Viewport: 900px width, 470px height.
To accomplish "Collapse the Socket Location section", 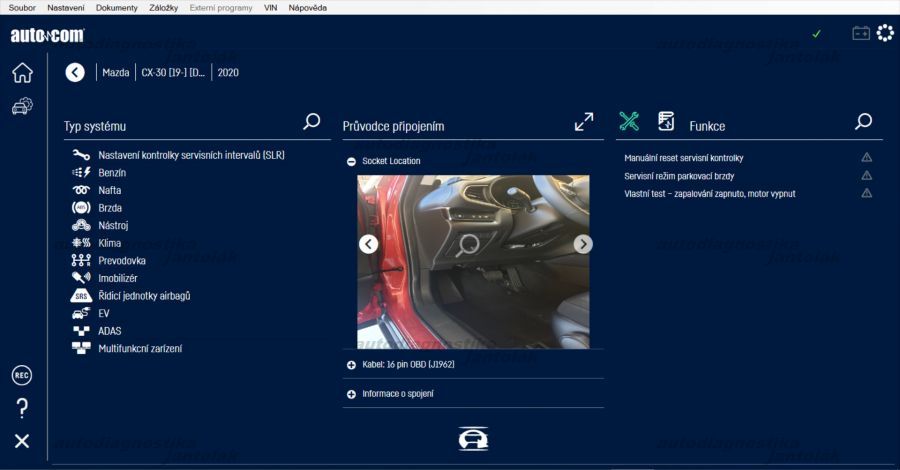I will [351, 161].
